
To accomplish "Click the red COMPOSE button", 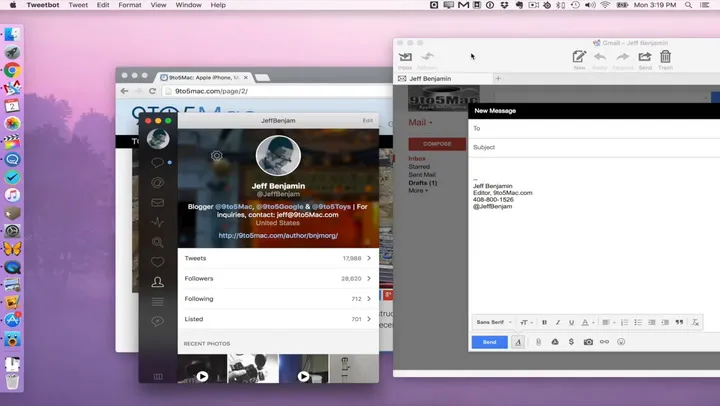I will click(437, 144).
